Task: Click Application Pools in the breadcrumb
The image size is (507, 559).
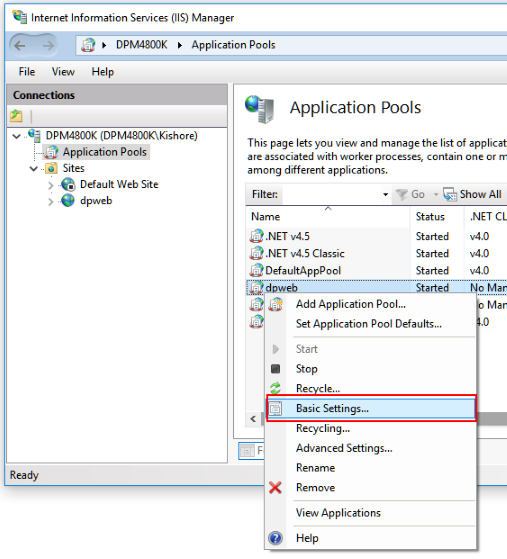Action: click(234, 45)
